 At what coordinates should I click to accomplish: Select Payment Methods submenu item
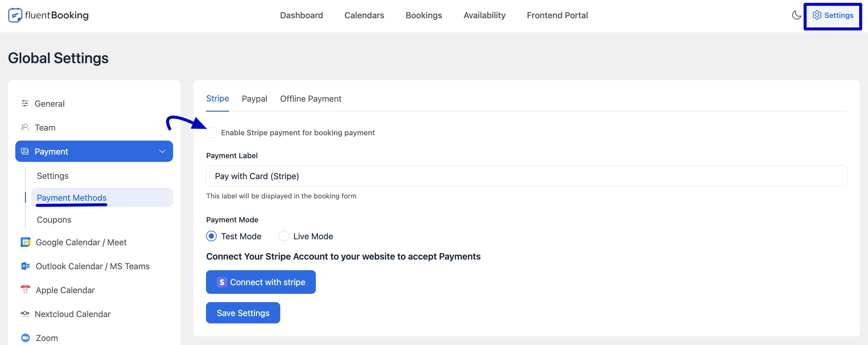tap(102, 197)
